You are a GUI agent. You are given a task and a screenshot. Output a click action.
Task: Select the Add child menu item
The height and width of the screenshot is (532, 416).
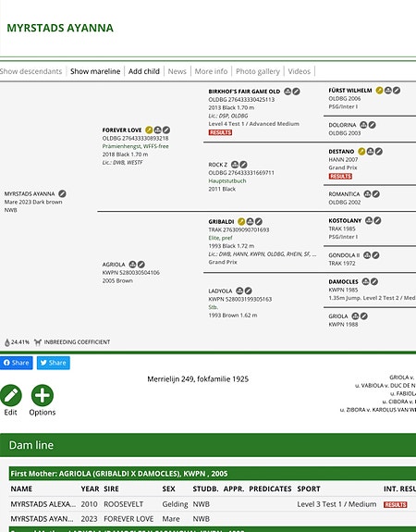click(144, 71)
